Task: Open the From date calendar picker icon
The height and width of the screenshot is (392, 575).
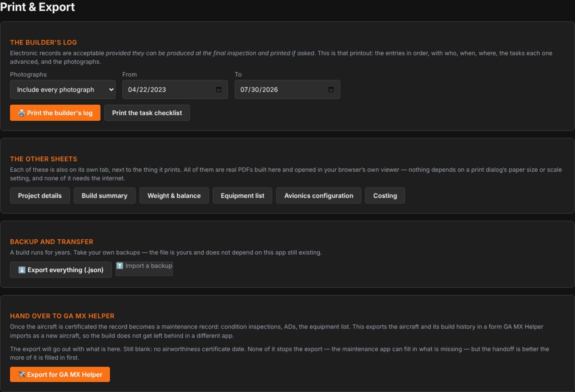Action: pyautogui.click(x=218, y=89)
